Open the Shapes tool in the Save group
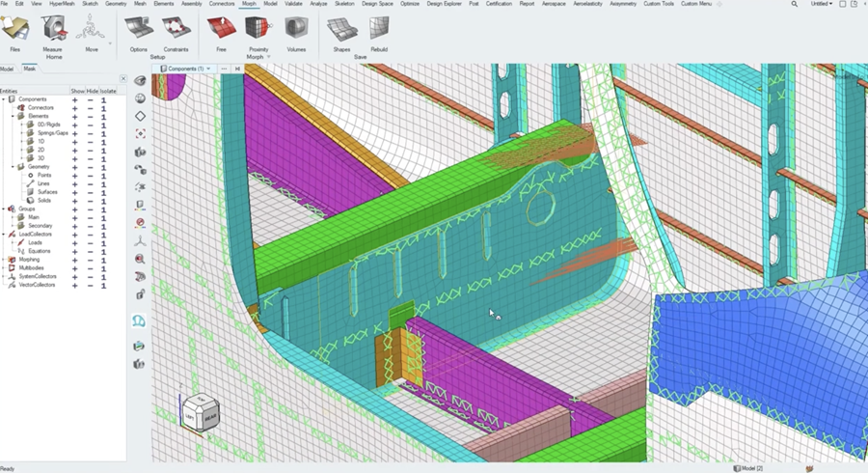This screenshot has height=473, width=868. point(341,33)
